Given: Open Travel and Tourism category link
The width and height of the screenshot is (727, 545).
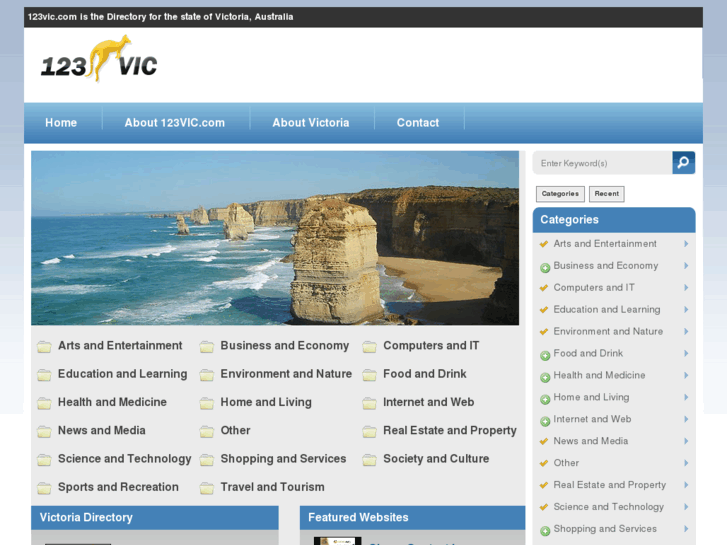Looking at the screenshot, I should pyautogui.click(x=272, y=487).
